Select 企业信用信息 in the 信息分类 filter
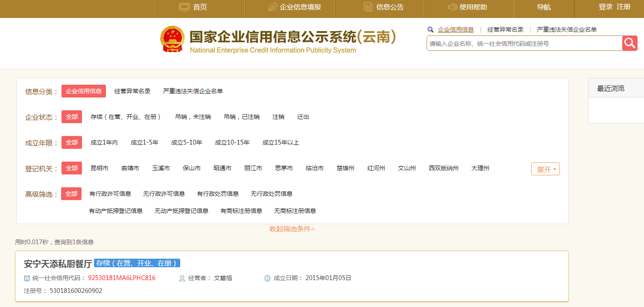The width and height of the screenshot is (644, 307). point(84,91)
